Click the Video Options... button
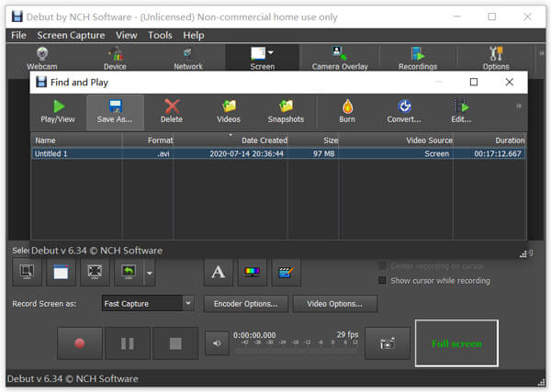The width and height of the screenshot is (551, 392). 335,304
